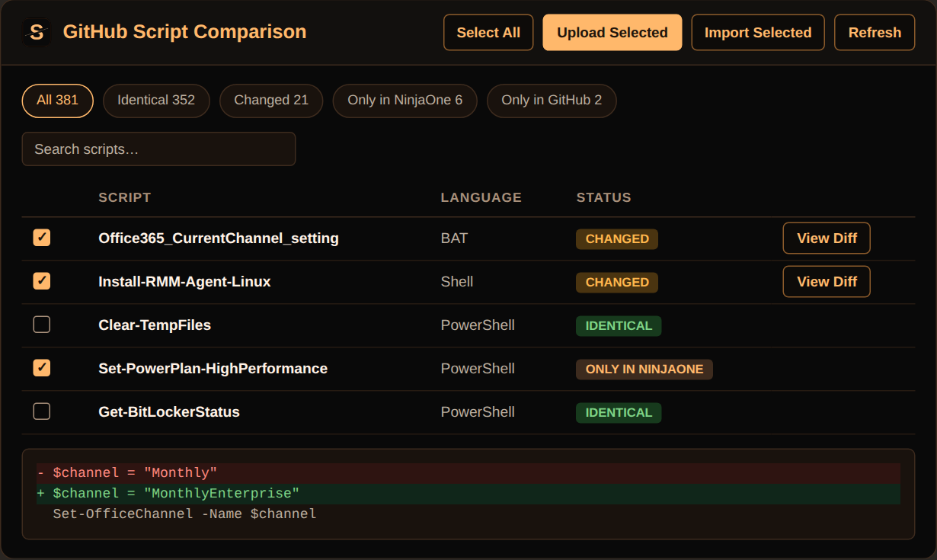
Task: Switch to the Identical 352 filter
Action: click(x=156, y=101)
